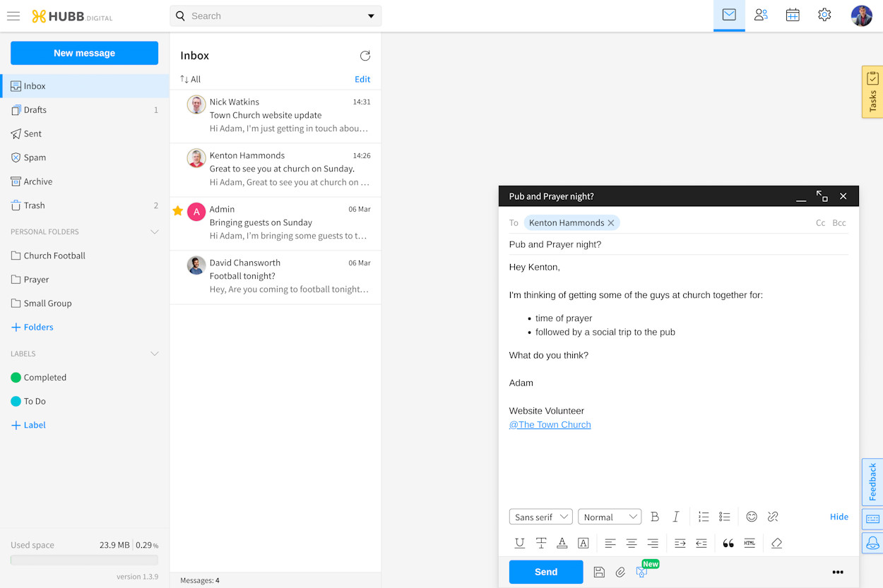
Task: Insert a hyperlink using the link icon
Action: 772,516
